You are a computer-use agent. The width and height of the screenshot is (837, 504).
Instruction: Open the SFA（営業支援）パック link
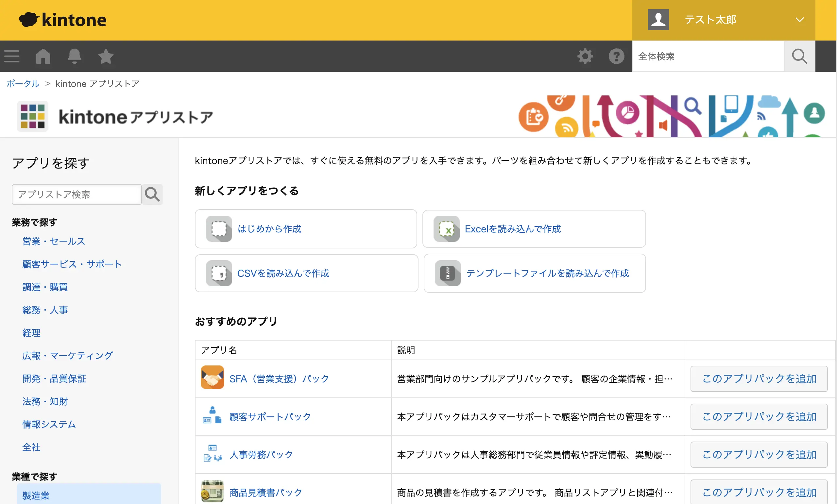[x=279, y=378]
